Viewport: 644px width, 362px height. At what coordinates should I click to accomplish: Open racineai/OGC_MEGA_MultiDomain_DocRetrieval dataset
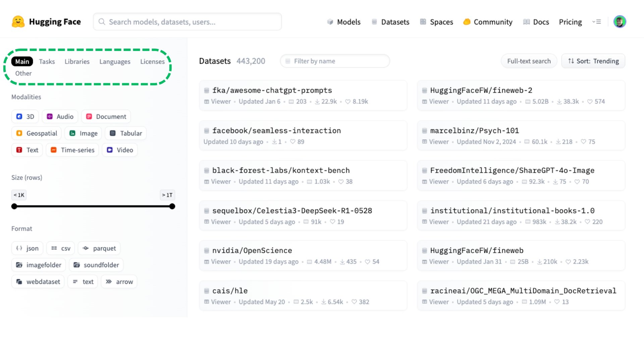(521, 296)
